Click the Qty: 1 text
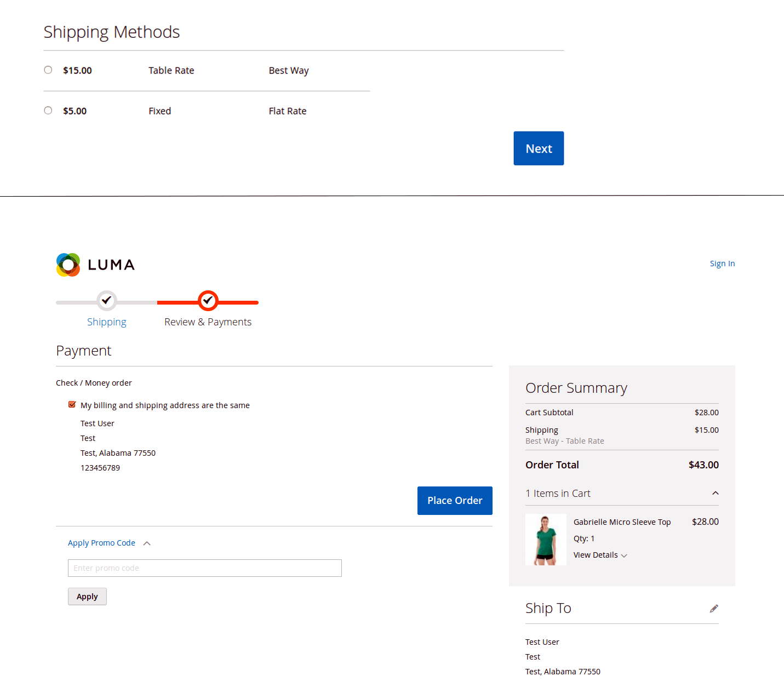This screenshot has height=699, width=784. point(584,538)
